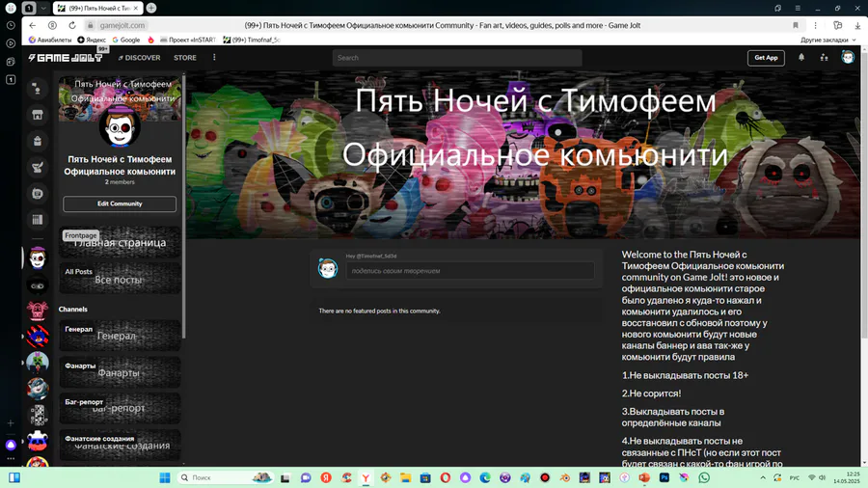Open Windows Start menu

[164, 477]
